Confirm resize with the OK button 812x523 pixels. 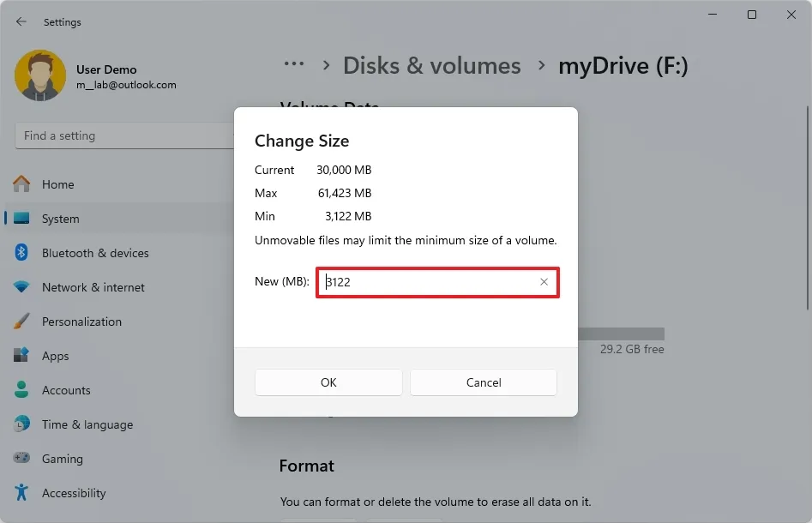(328, 382)
